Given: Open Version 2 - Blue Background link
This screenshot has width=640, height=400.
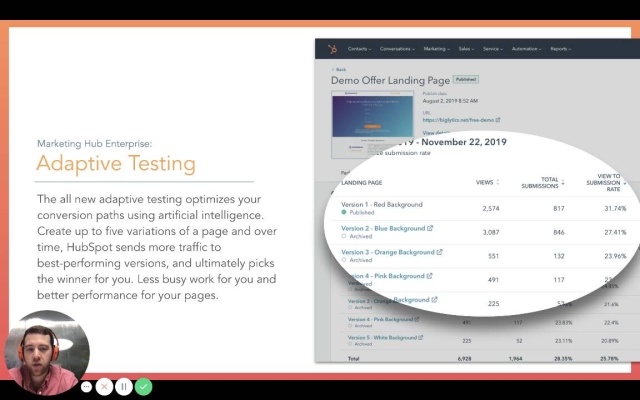Looking at the screenshot, I should click(383, 228).
